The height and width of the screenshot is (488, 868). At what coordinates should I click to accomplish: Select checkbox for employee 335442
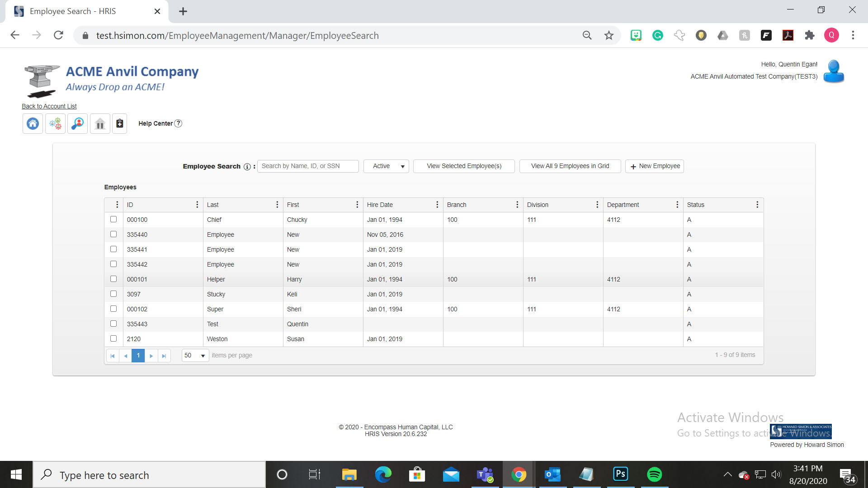click(x=113, y=264)
